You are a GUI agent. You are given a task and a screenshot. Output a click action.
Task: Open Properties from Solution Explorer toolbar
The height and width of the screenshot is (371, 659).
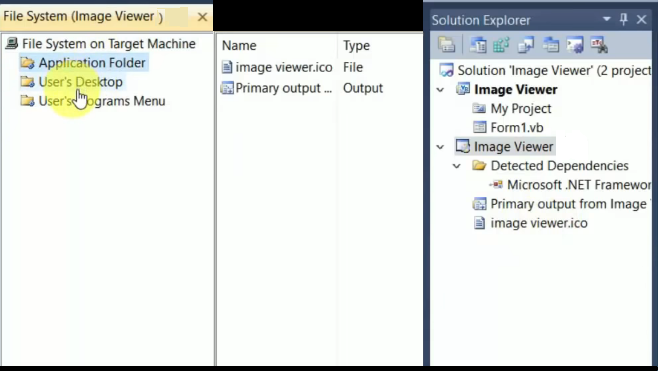(446, 45)
